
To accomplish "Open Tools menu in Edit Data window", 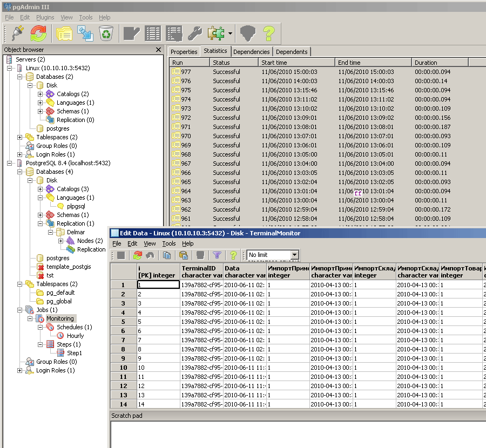I will pos(168,243).
